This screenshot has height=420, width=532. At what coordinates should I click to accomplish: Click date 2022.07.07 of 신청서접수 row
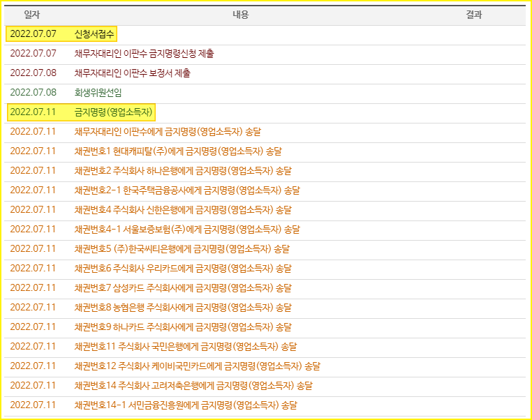[34, 34]
